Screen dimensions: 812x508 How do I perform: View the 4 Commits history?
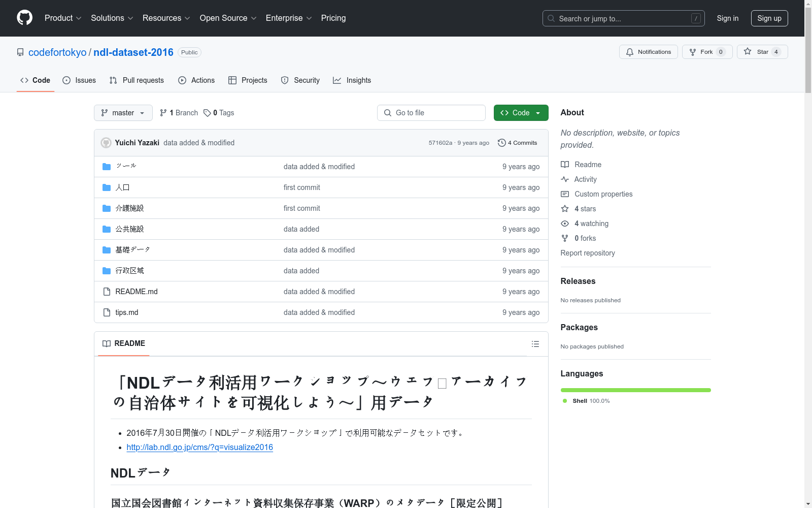(x=518, y=143)
